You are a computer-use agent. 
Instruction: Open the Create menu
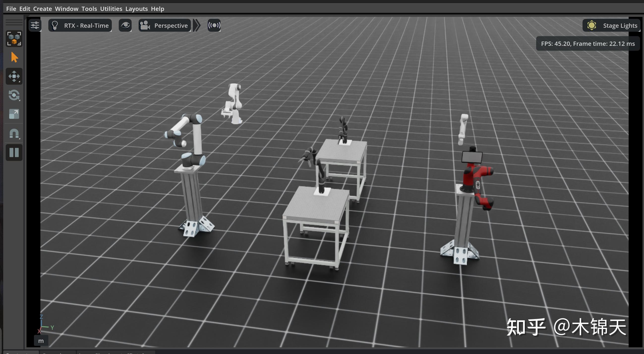(42, 8)
